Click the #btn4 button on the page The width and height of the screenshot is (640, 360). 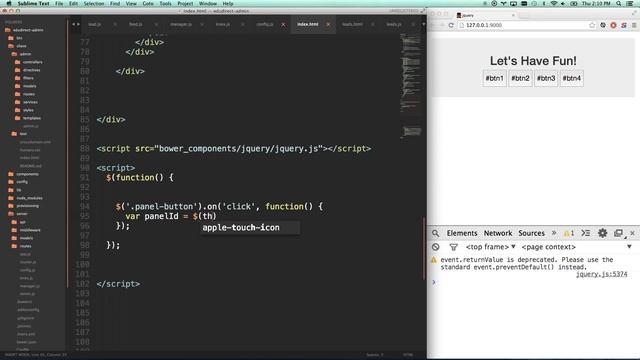pyautogui.click(x=572, y=78)
